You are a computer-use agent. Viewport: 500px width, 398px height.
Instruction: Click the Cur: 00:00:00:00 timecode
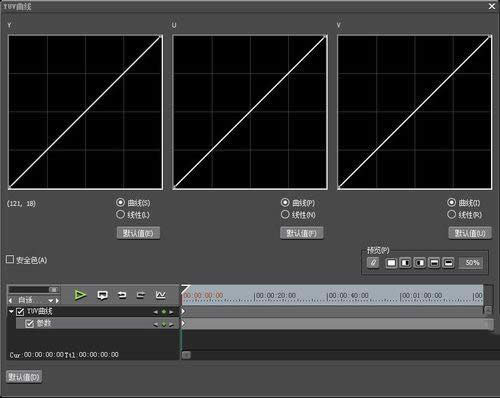click(x=37, y=355)
